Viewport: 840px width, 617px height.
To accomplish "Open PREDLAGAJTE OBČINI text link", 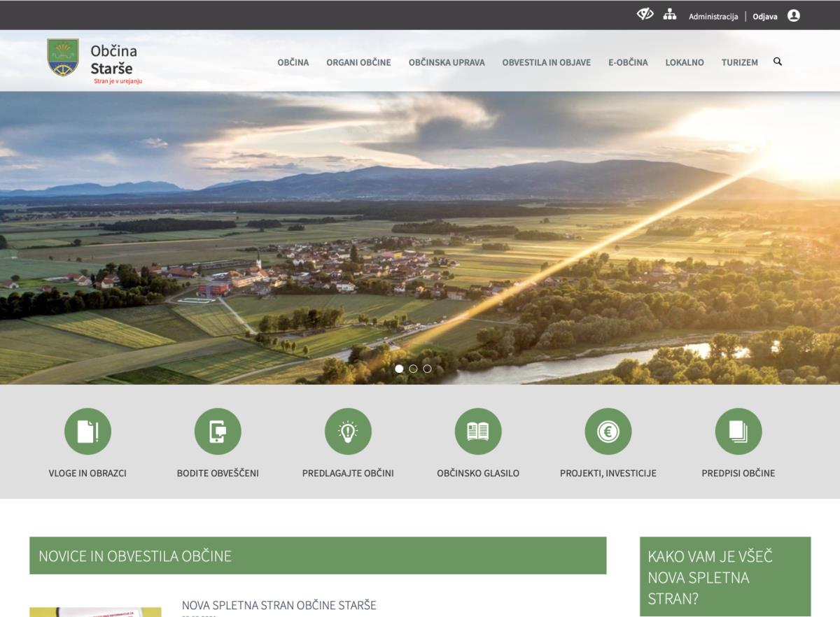I will [x=348, y=473].
